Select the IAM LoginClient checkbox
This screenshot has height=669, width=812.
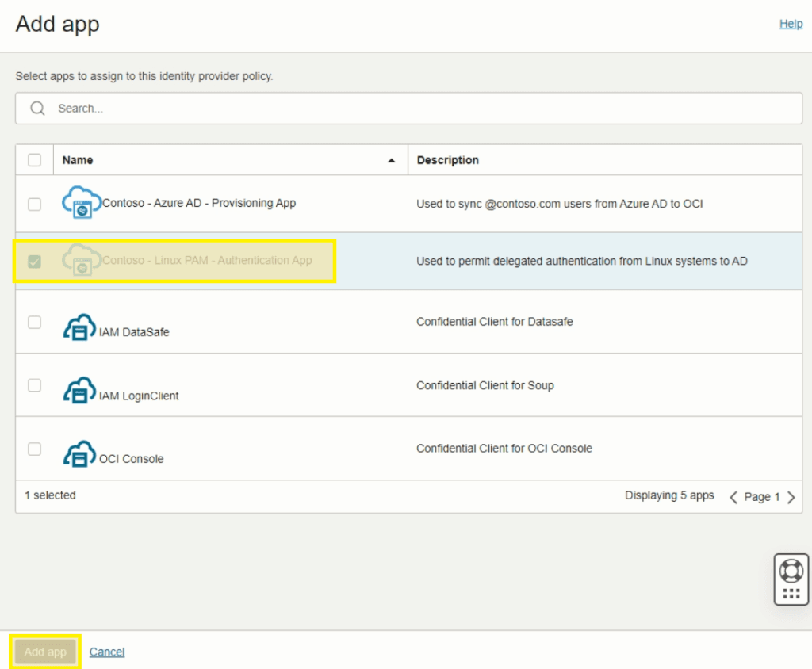tap(34, 385)
